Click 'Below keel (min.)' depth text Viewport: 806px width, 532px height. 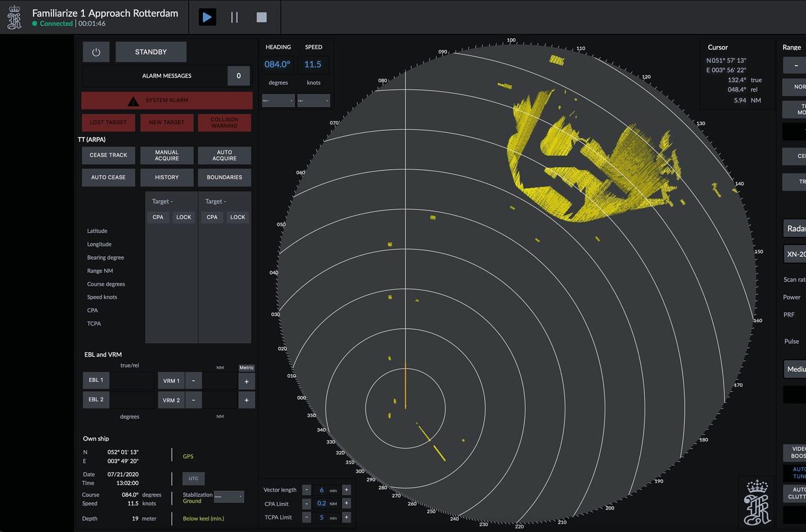(x=204, y=518)
